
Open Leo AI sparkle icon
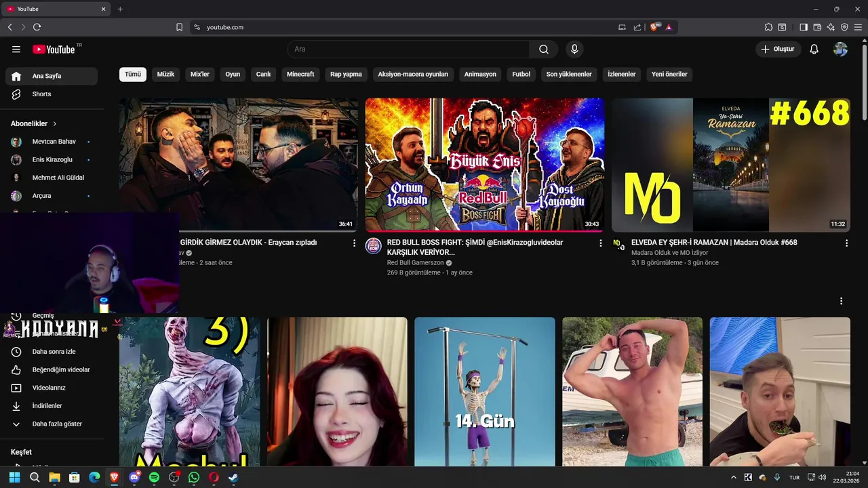[831, 27]
